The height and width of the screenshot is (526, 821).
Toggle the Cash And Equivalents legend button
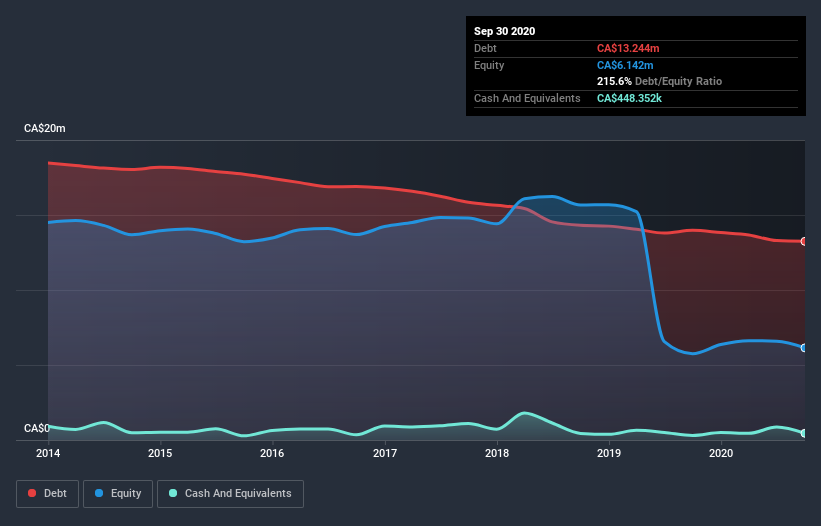(230, 494)
